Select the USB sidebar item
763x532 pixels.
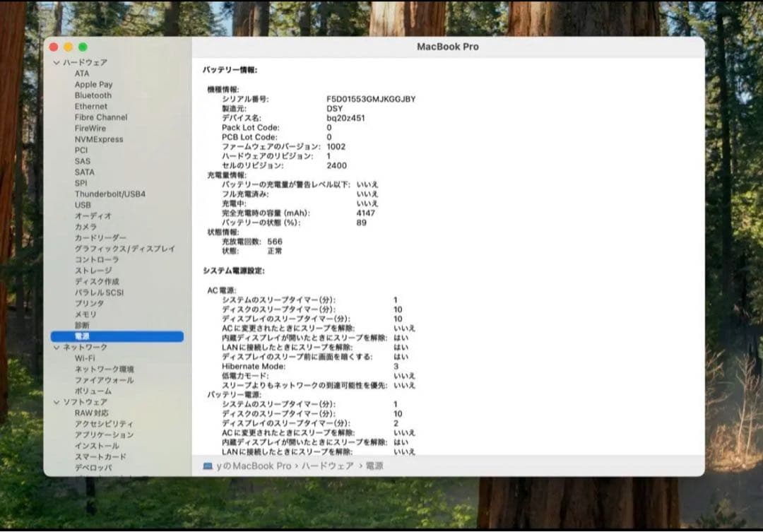83,205
